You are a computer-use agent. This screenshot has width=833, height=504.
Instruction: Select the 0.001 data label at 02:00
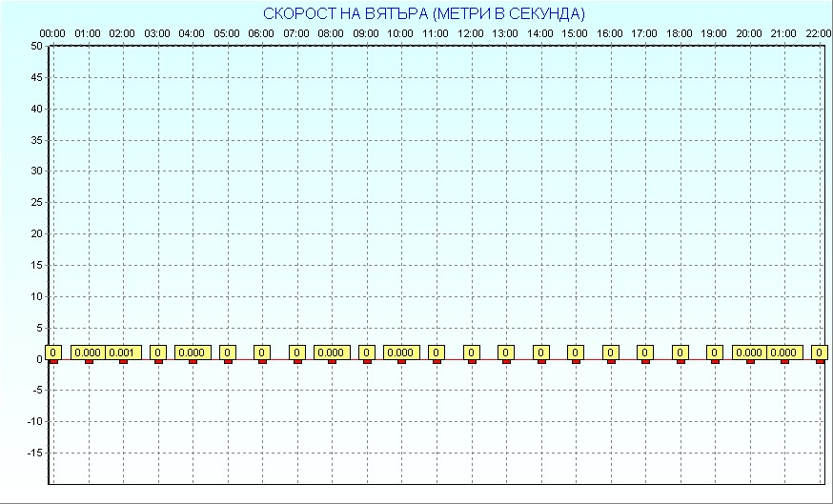tap(123, 353)
